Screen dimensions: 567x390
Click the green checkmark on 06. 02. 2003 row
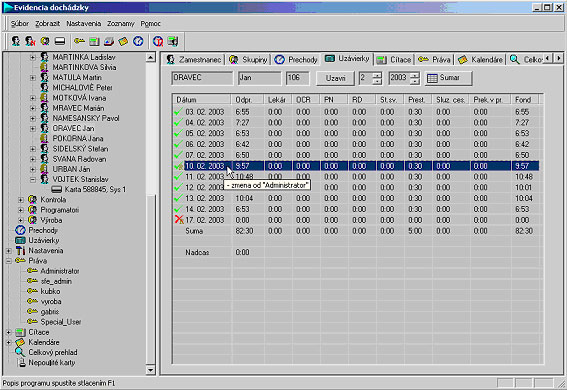pos(178,144)
